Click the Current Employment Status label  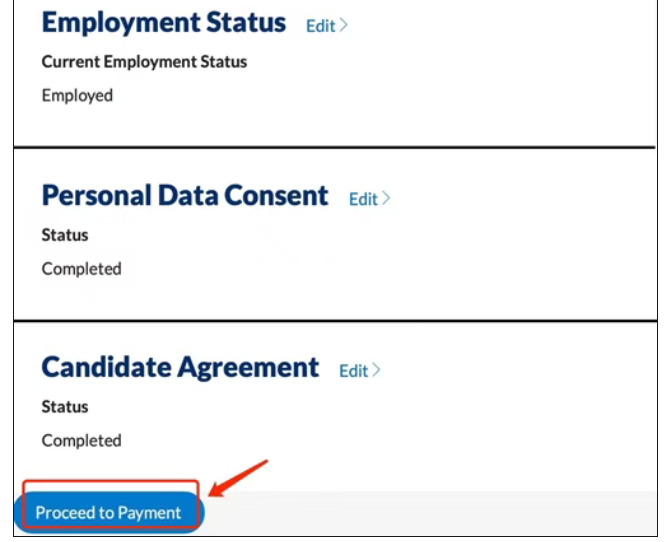point(144,62)
